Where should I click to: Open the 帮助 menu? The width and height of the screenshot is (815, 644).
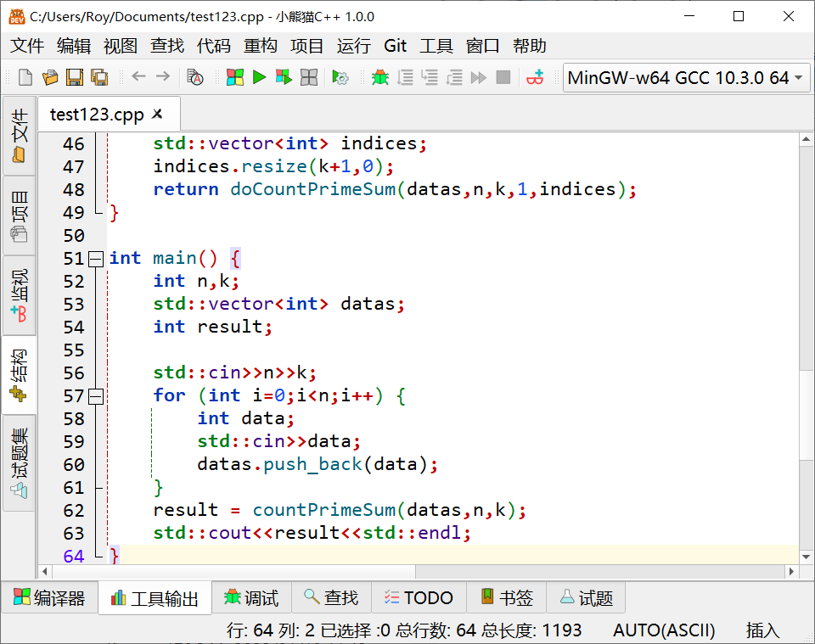click(x=529, y=46)
